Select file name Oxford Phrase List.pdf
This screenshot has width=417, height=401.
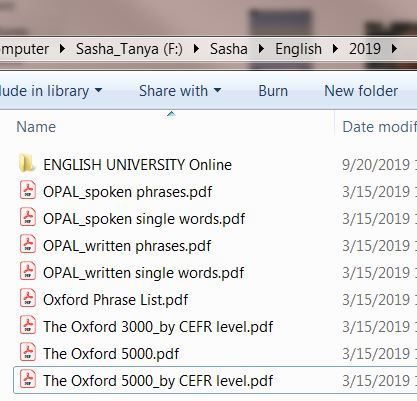coord(116,300)
